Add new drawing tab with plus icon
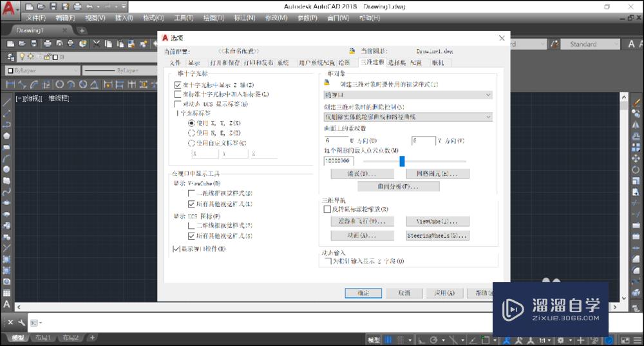 point(82,30)
